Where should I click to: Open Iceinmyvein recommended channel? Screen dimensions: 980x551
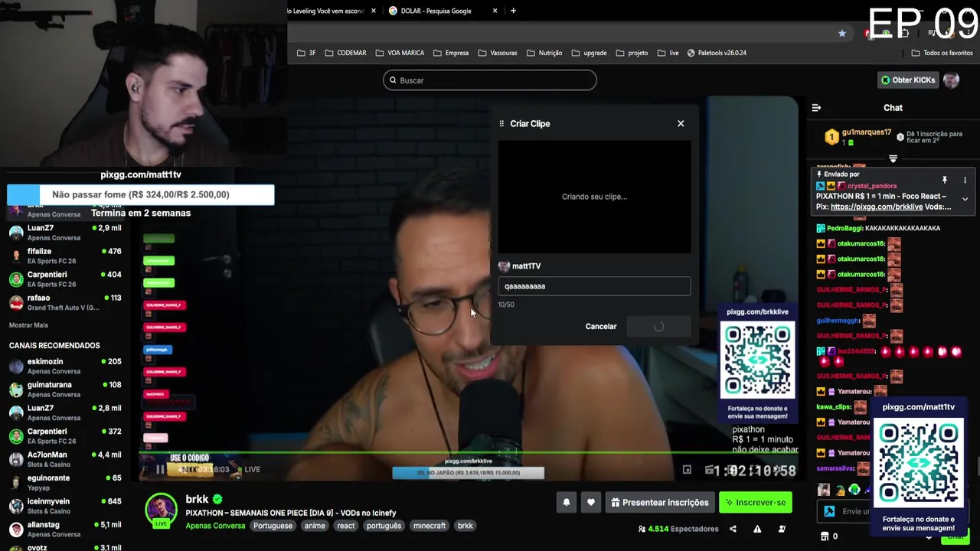65,506
